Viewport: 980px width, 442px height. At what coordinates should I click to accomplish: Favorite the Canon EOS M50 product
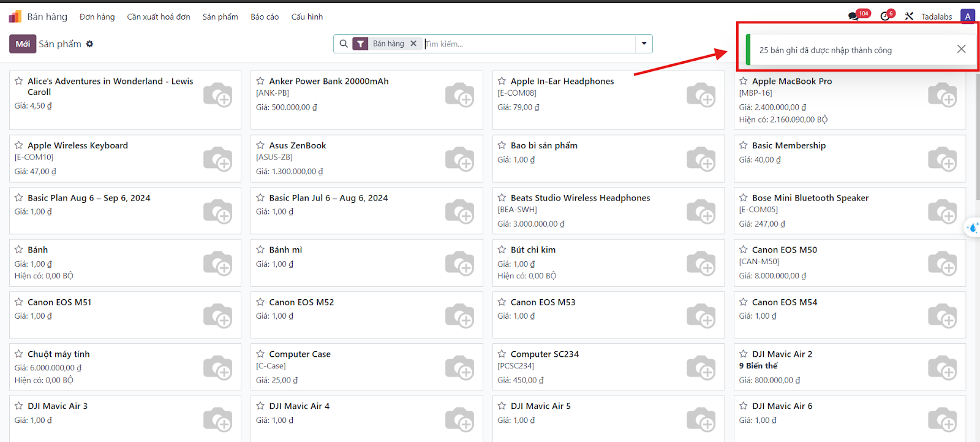pos(743,250)
